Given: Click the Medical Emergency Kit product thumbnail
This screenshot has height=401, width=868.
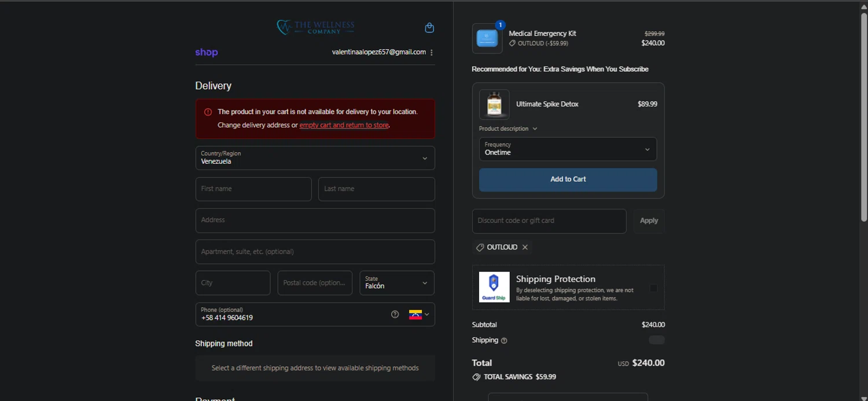Looking at the screenshot, I should (487, 39).
